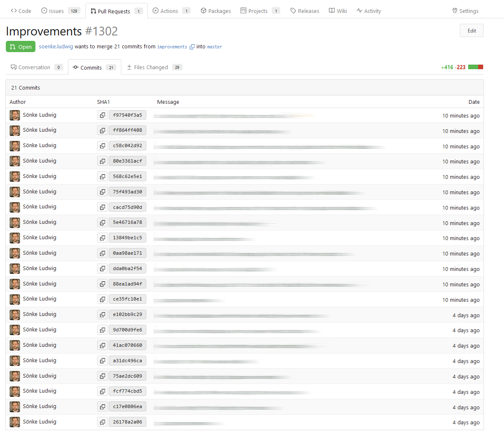Click the Edit button
Image resolution: width=504 pixels, height=446 pixels.
[471, 30]
